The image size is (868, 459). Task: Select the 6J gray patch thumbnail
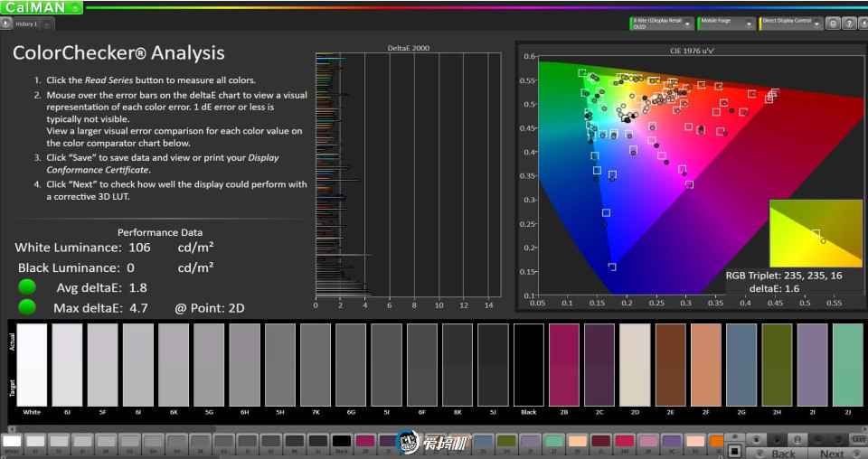tap(35, 442)
